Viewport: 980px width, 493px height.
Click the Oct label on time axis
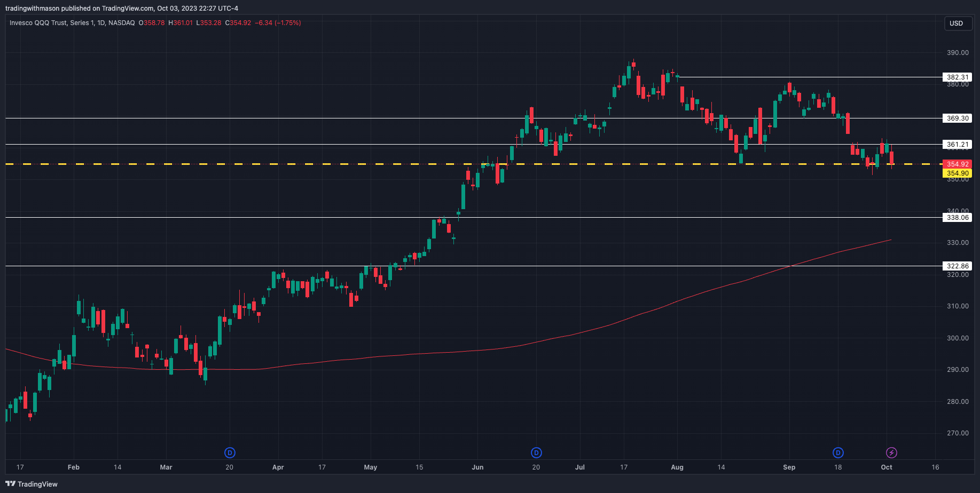point(887,467)
